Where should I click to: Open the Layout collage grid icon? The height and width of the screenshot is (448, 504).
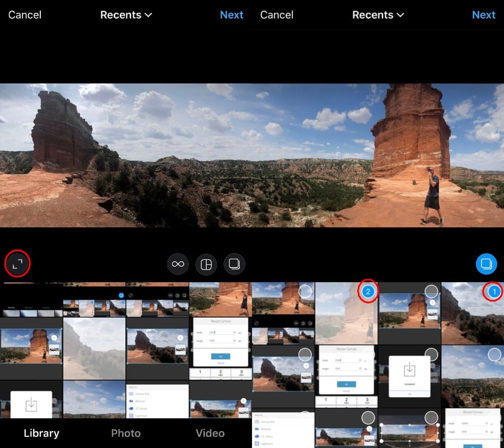point(206,264)
